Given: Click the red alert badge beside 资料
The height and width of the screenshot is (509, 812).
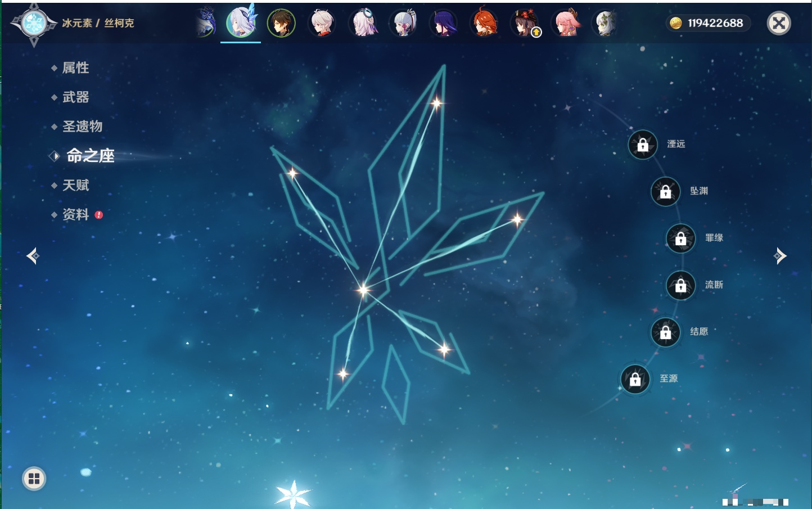Looking at the screenshot, I should click(x=99, y=215).
